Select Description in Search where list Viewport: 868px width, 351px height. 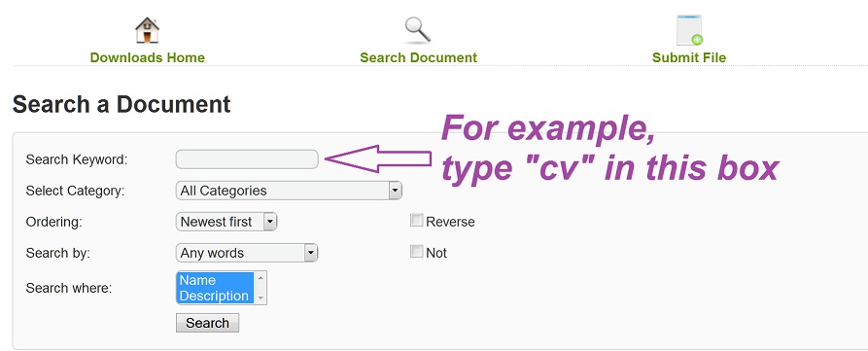(216, 296)
